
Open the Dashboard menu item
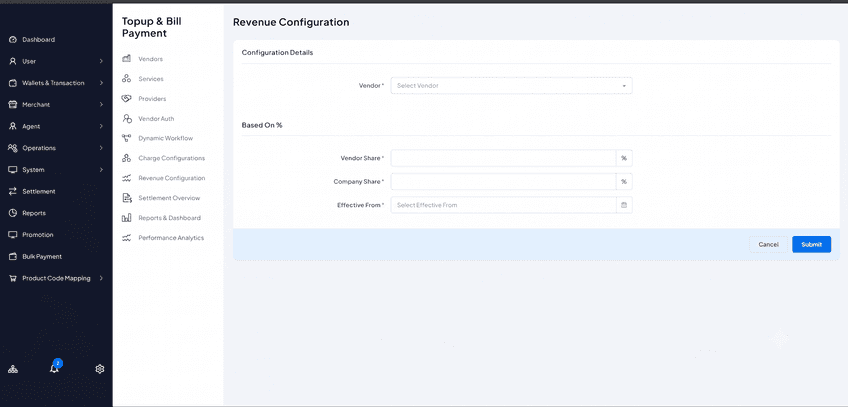pyautogui.click(x=38, y=39)
